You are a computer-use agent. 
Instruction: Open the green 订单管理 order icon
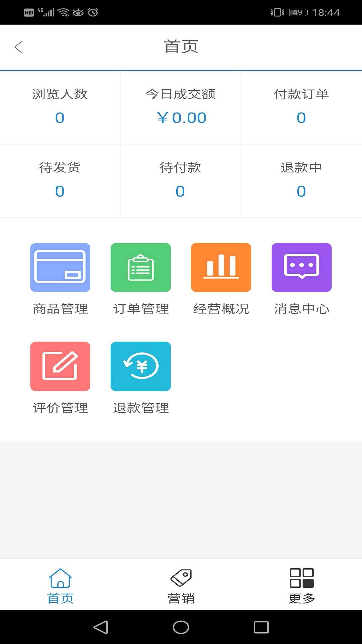[141, 267]
